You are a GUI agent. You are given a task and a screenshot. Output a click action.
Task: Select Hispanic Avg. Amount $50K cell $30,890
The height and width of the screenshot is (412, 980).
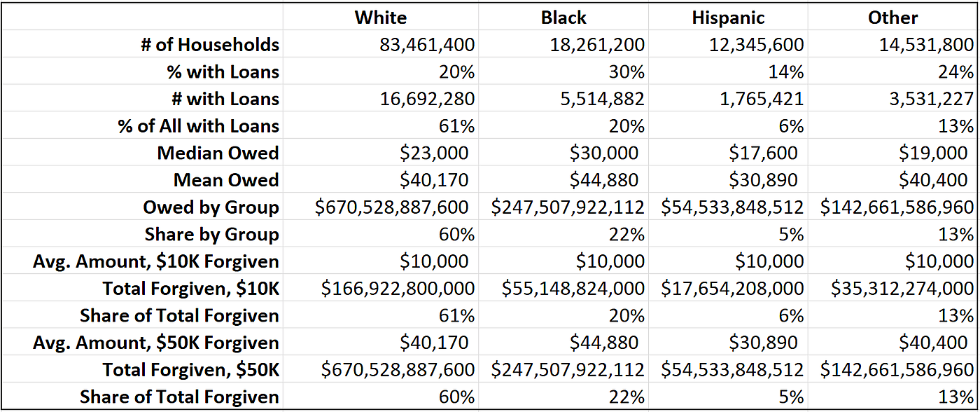point(766,343)
